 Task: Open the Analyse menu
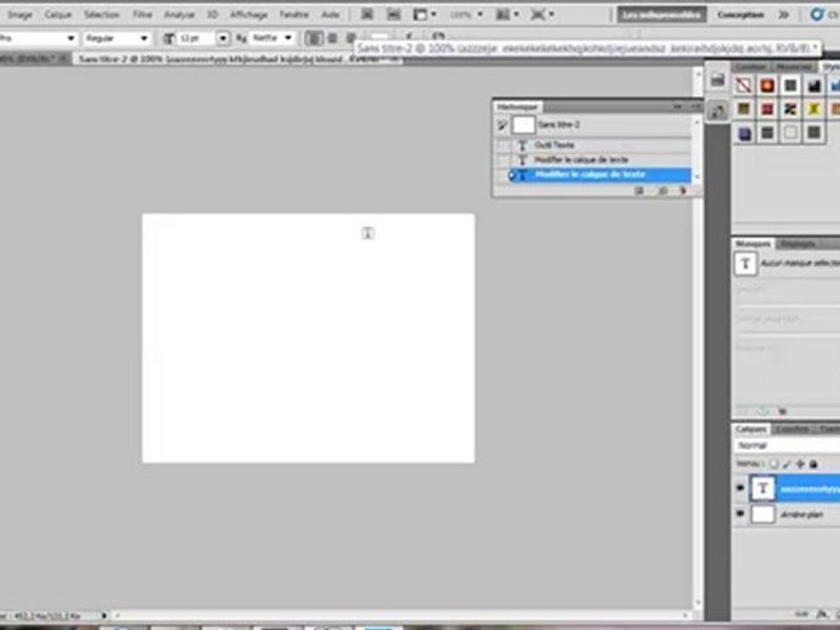[x=179, y=15]
